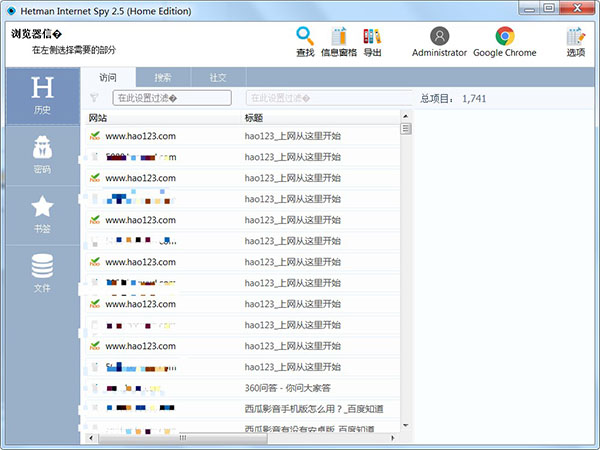
Task: Click the title filter input field
Action: tap(329, 98)
